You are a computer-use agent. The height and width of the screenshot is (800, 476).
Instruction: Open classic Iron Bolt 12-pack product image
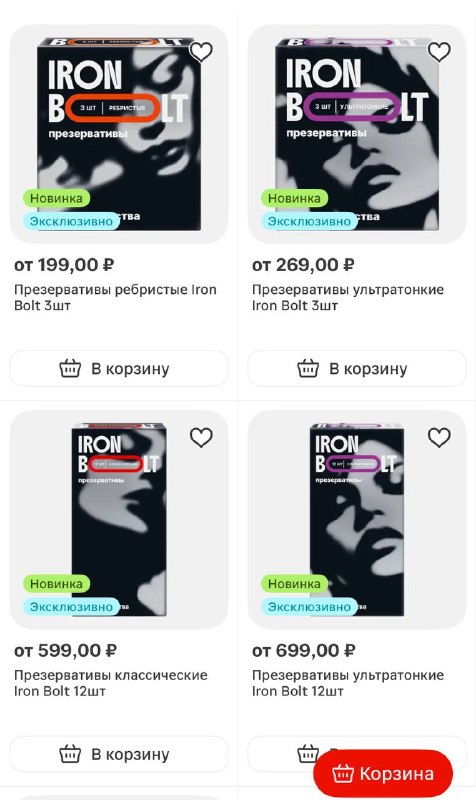tap(119, 519)
